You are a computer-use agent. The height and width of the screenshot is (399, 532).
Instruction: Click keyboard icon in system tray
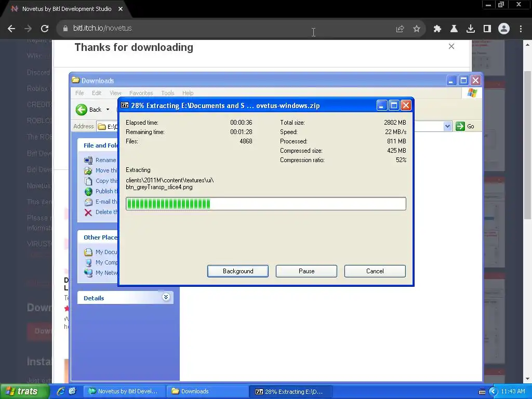click(x=482, y=392)
